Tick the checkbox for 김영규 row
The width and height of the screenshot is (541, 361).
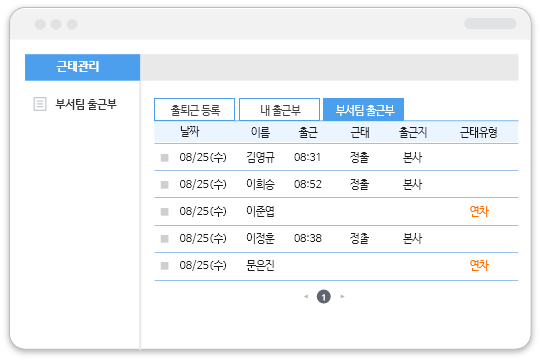coord(165,158)
